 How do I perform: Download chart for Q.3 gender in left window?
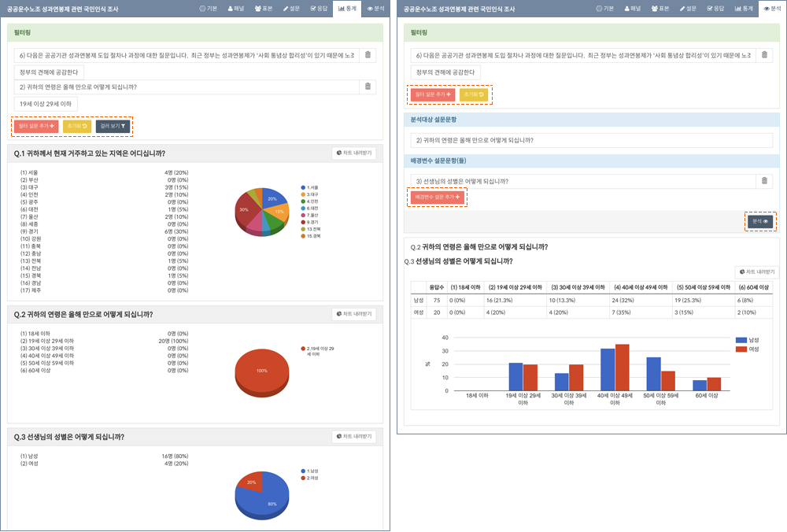(x=354, y=437)
